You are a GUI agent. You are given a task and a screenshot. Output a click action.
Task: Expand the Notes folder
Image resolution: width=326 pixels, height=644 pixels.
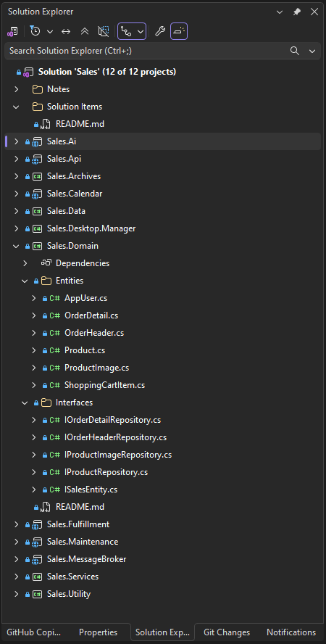[x=17, y=89]
